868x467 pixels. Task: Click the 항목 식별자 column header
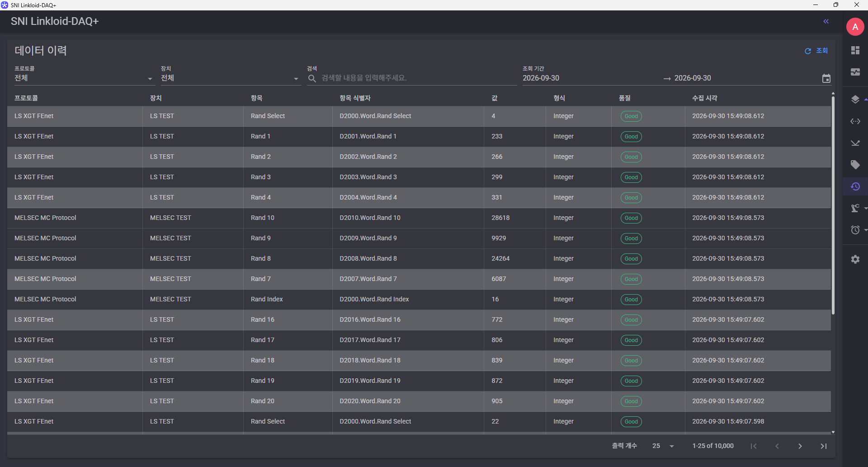pos(355,98)
